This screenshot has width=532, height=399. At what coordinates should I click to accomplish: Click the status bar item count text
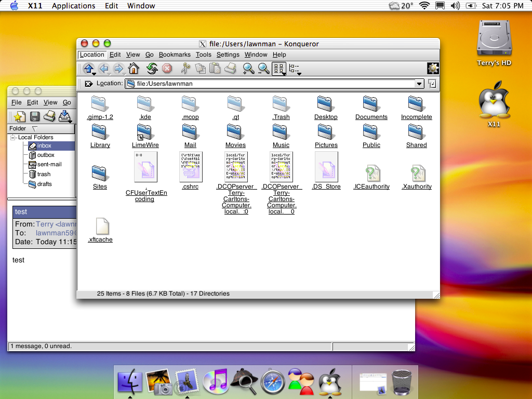(163, 294)
